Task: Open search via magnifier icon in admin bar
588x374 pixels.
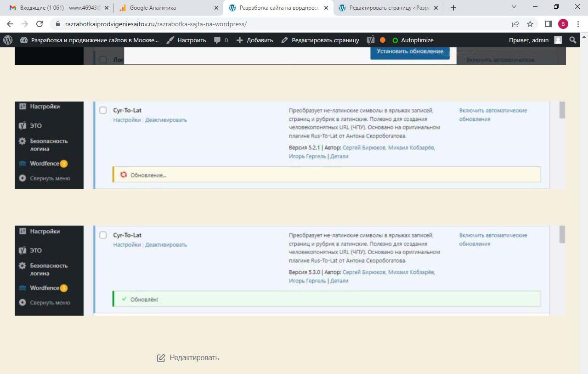Action: click(x=573, y=40)
